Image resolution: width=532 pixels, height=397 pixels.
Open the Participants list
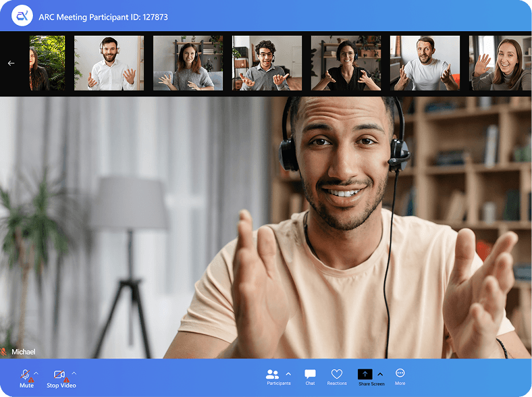pyautogui.click(x=273, y=376)
